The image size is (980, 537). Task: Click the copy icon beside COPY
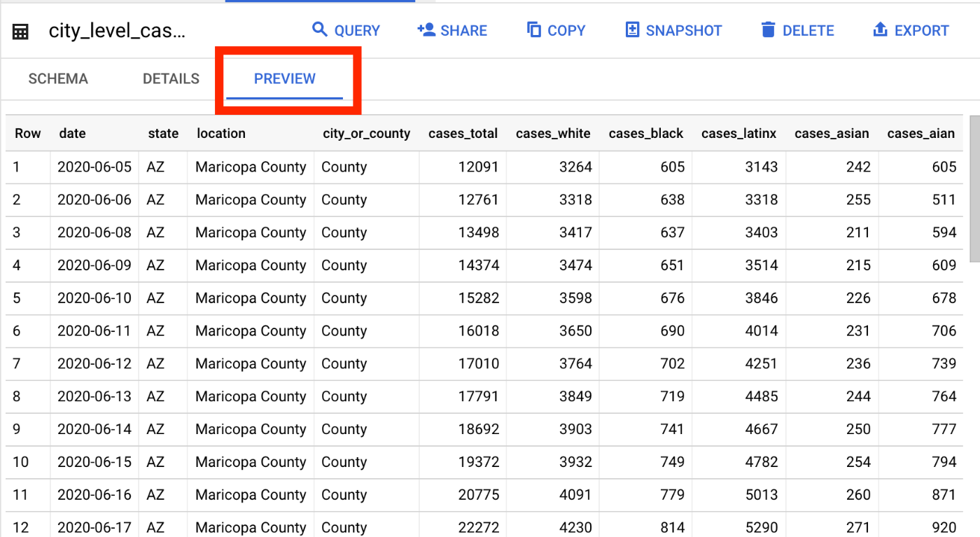(534, 29)
